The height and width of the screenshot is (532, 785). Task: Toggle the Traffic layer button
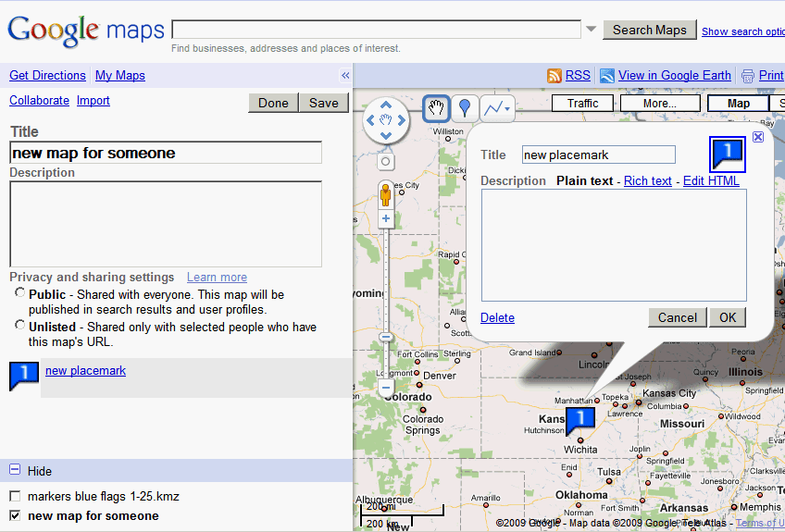coord(582,103)
